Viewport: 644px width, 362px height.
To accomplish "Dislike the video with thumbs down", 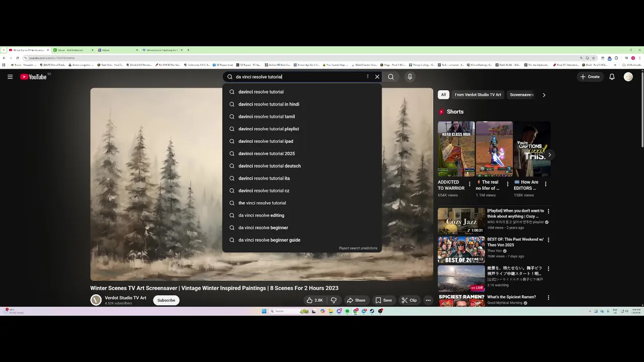I will click(x=333, y=300).
